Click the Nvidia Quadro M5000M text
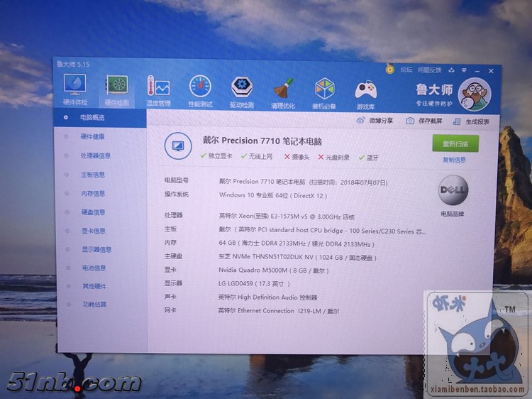This screenshot has width=532, height=399. point(274,270)
